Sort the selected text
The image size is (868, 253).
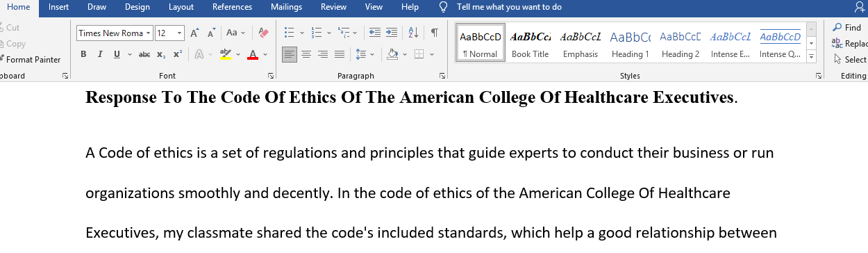tap(413, 33)
